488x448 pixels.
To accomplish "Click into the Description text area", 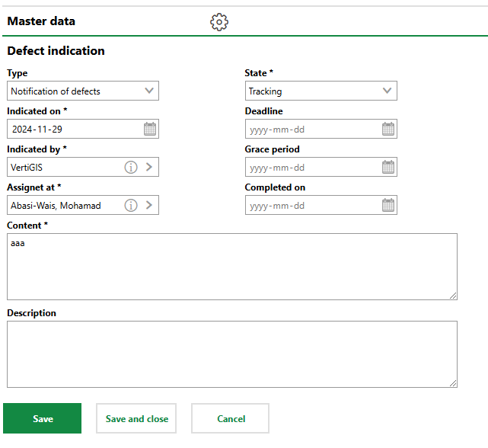I will pyautogui.click(x=231, y=354).
